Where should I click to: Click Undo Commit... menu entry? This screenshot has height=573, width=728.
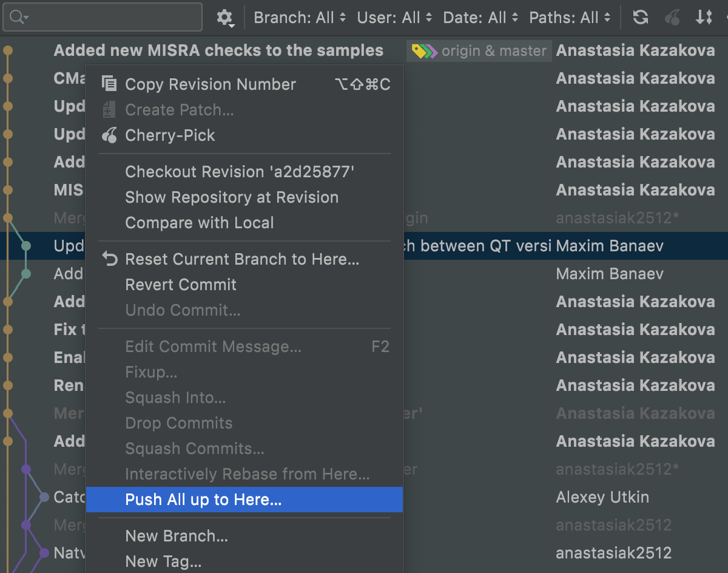[x=244, y=310]
